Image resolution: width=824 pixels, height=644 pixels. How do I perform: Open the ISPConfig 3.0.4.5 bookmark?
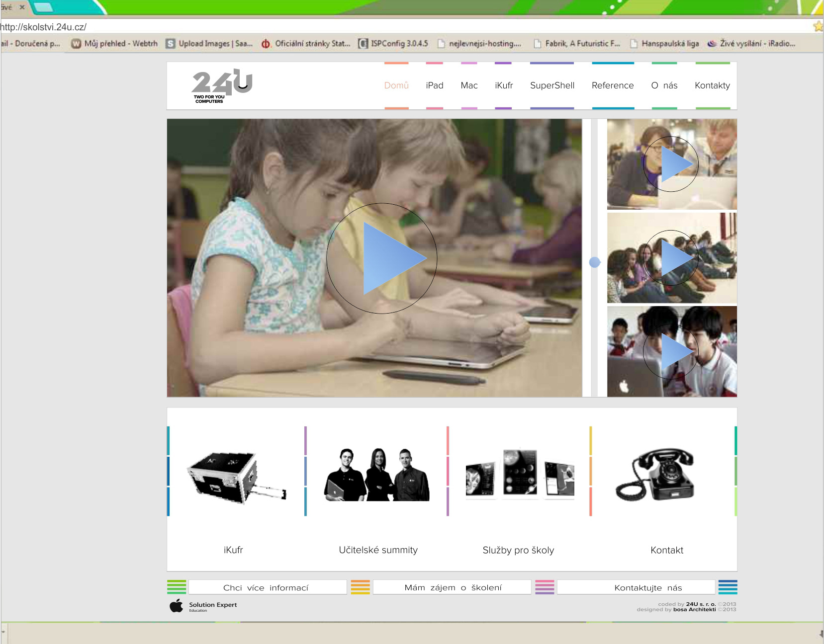click(x=393, y=44)
